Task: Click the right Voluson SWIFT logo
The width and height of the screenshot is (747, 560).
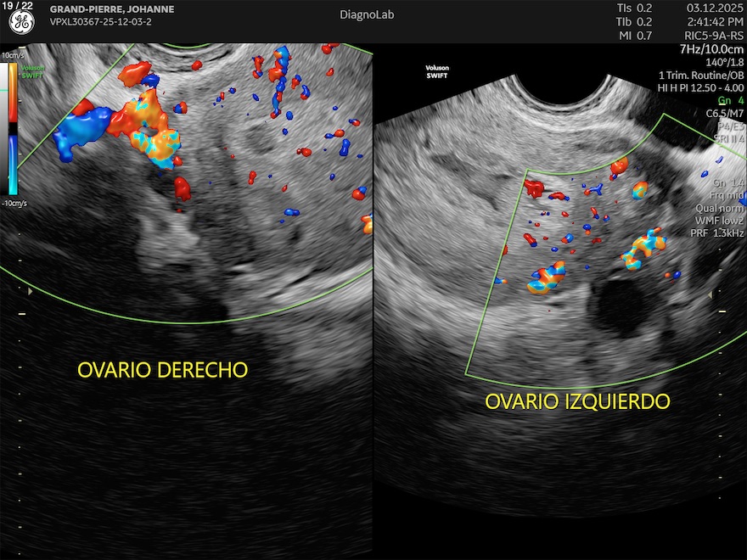Action: (x=435, y=72)
